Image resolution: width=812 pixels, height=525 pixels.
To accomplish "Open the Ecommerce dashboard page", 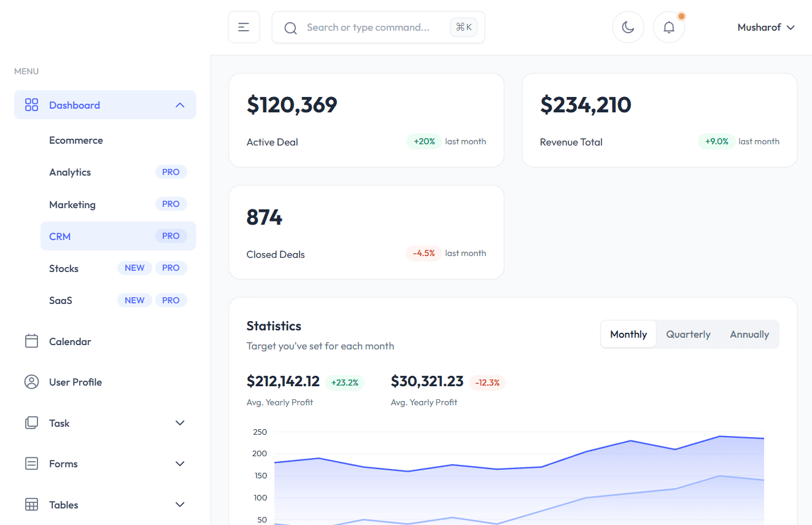I will pyautogui.click(x=76, y=140).
